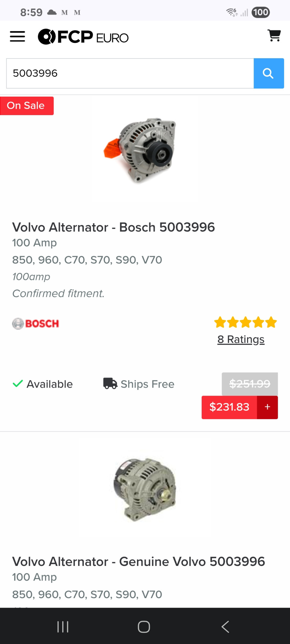The height and width of the screenshot is (644, 290).
Task: Click the five-star rating icons
Action: (x=246, y=322)
